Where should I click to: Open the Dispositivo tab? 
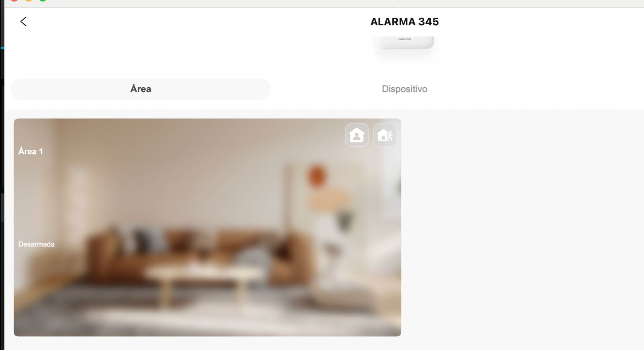point(405,89)
